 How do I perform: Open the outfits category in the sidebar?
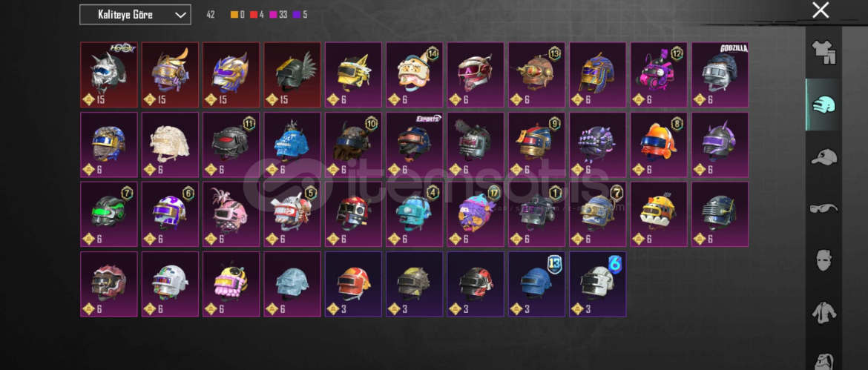point(823,53)
